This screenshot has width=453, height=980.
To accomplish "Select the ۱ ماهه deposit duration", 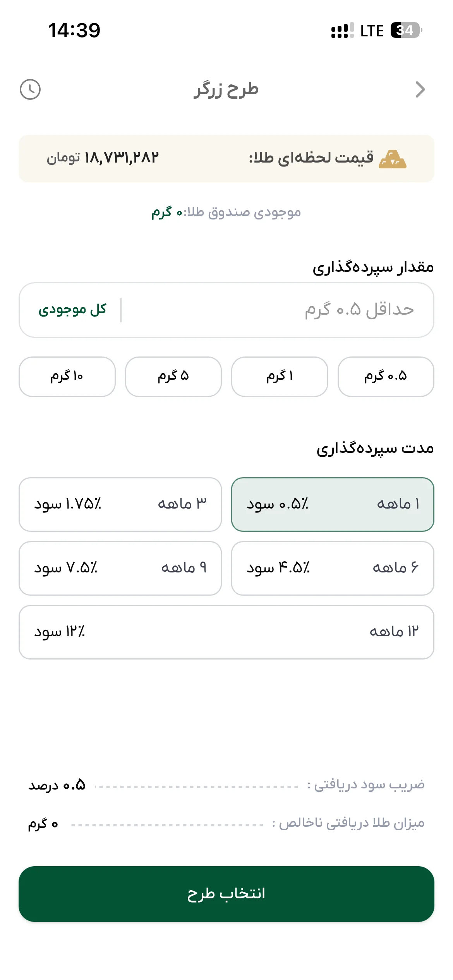I will [x=333, y=504].
